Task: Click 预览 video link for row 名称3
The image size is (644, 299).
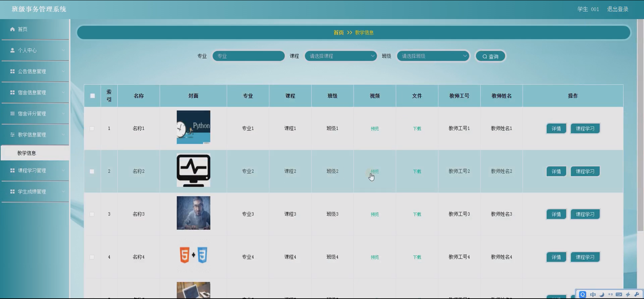Action: click(x=374, y=214)
